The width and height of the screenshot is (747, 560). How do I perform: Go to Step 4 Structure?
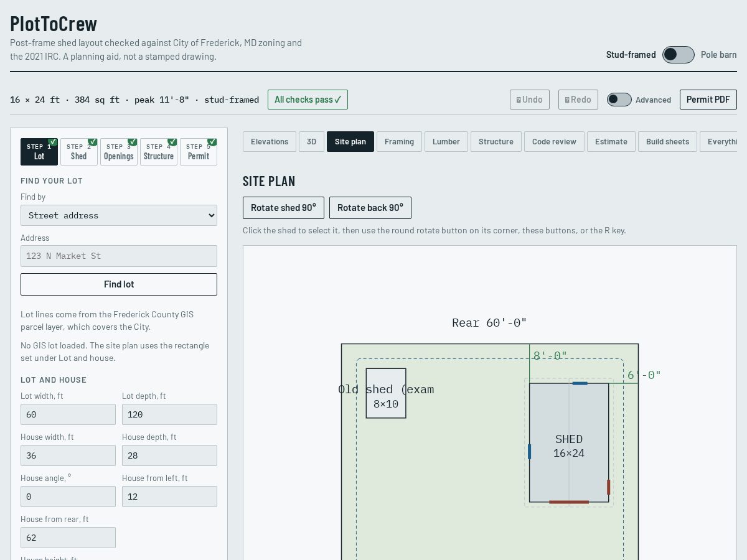(159, 152)
